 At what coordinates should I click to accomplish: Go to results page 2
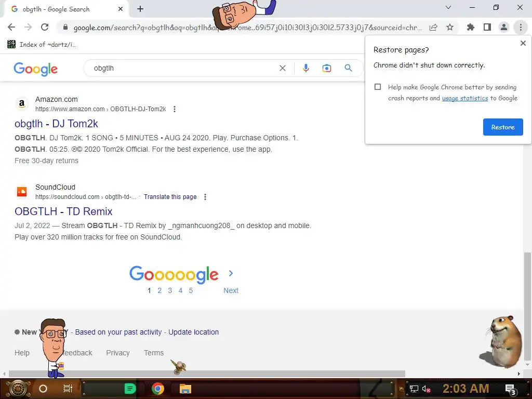coord(159,290)
